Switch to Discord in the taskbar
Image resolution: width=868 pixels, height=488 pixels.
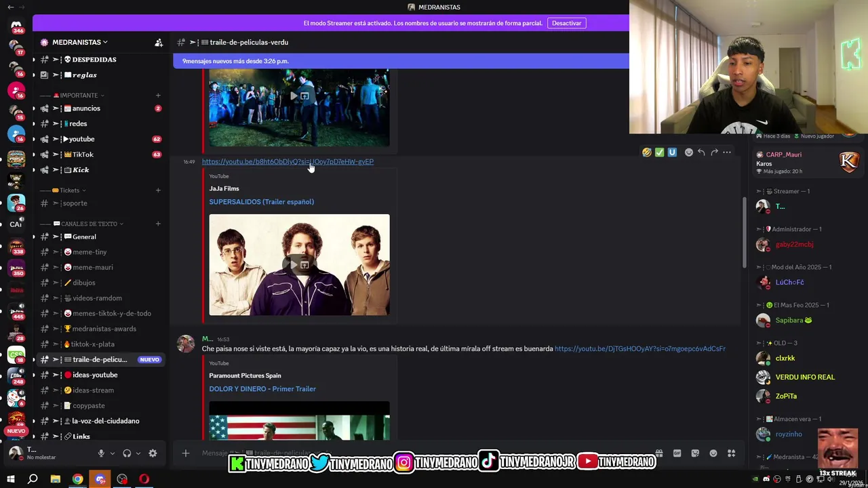click(x=100, y=479)
